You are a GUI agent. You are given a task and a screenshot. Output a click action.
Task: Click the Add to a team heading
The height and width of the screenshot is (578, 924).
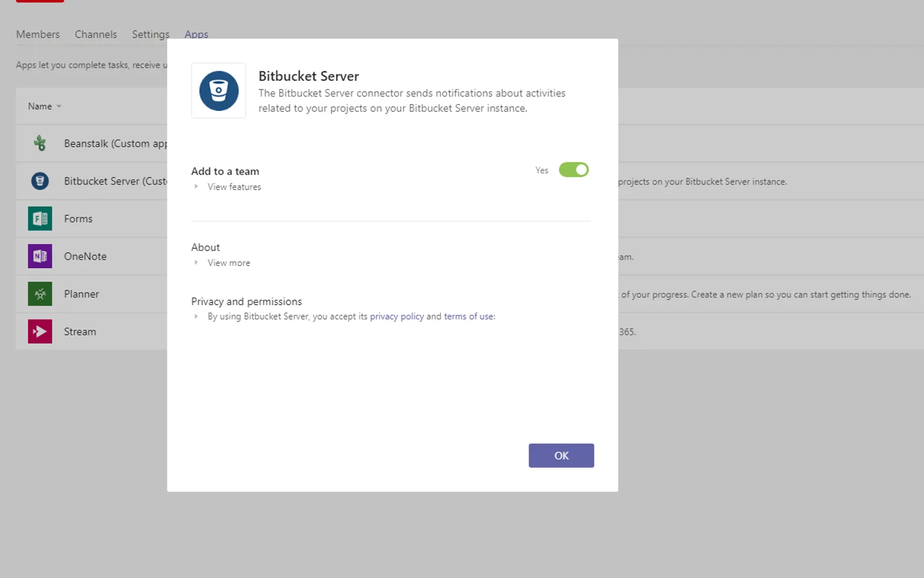(225, 171)
